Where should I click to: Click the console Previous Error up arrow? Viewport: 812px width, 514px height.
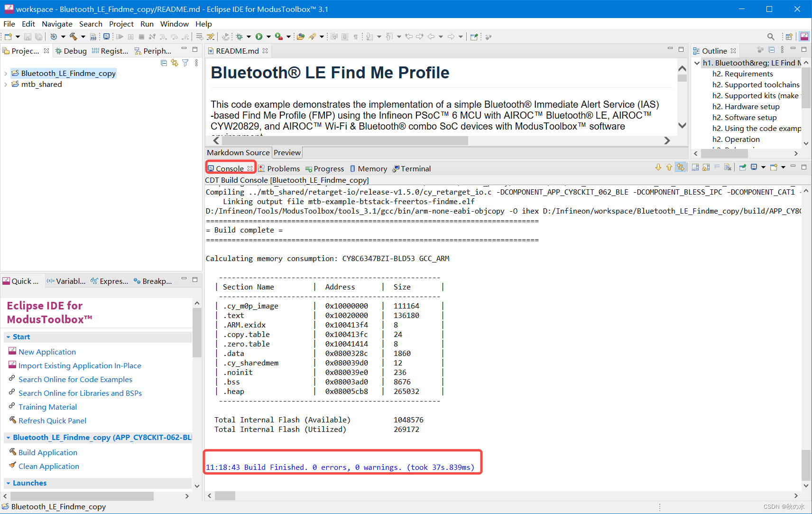point(669,167)
